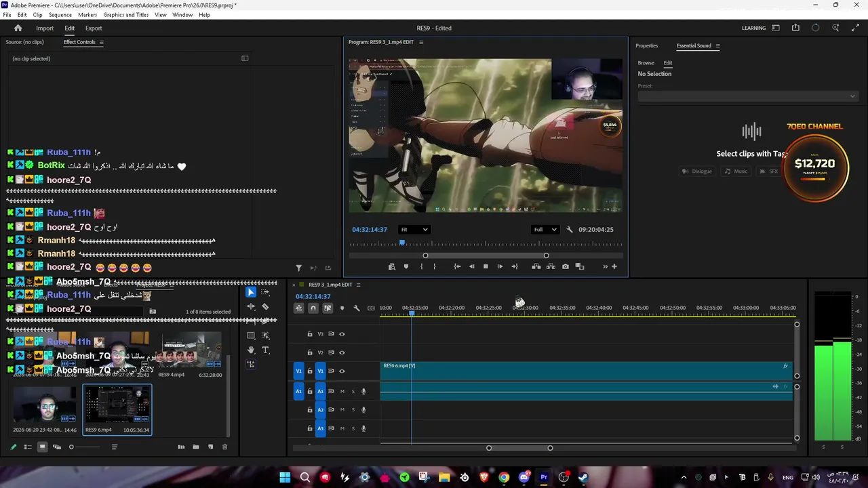868x488 pixels.
Task: Click the Comparison View icon
Action: (x=580, y=266)
